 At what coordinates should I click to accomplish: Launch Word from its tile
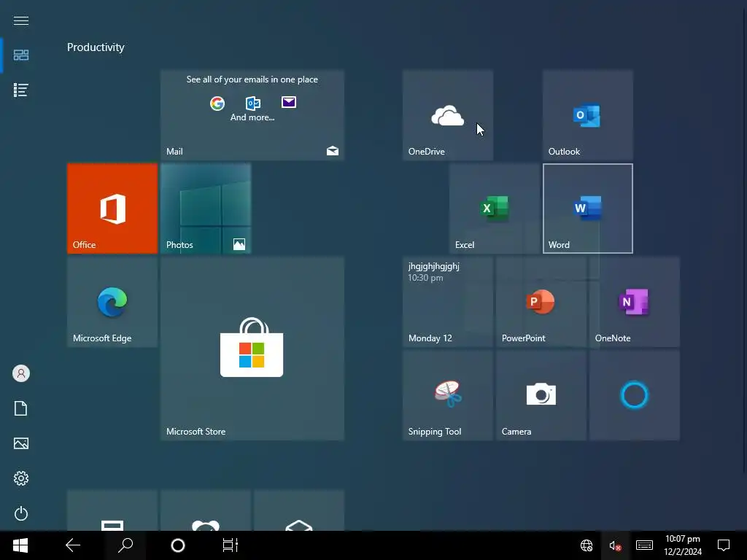tap(587, 209)
